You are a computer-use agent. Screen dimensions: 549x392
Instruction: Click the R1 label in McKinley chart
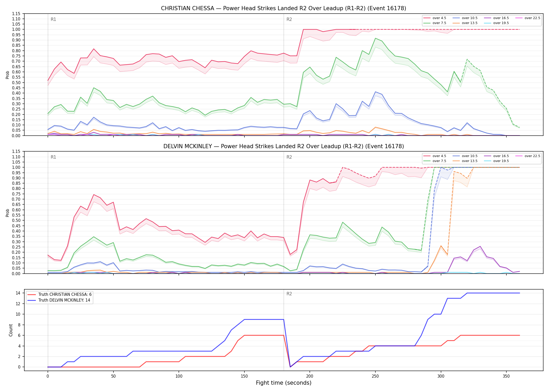[x=53, y=157]
